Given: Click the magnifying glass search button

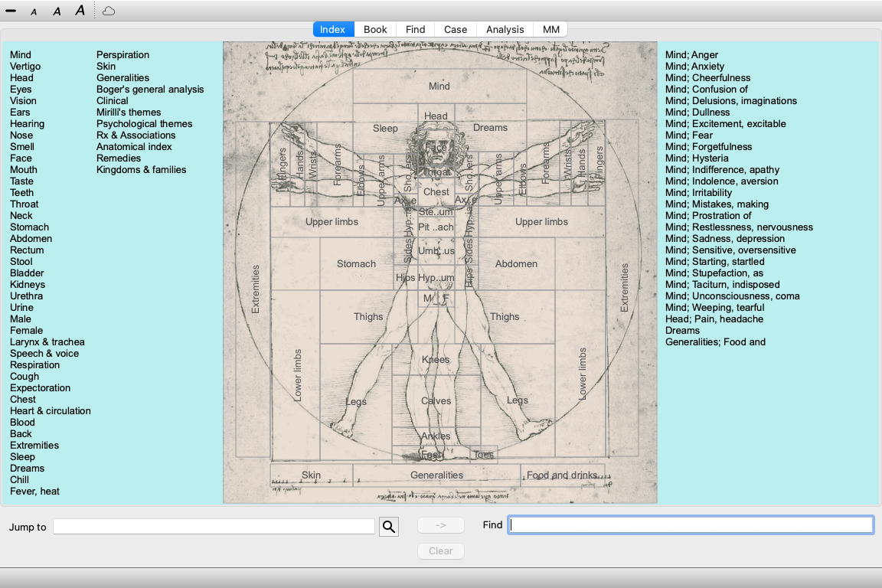Looking at the screenshot, I should tap(389, 527).
